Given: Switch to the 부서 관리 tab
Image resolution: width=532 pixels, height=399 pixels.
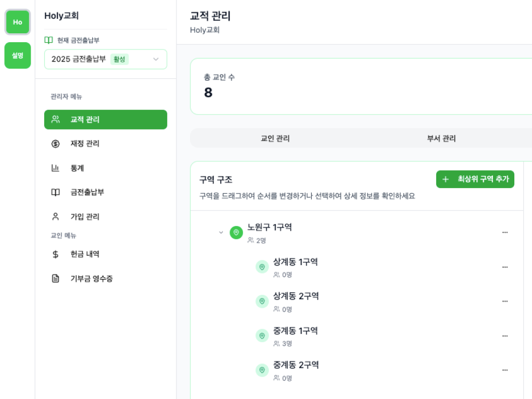Looking at the screenshot, I should tap(441, 139).
